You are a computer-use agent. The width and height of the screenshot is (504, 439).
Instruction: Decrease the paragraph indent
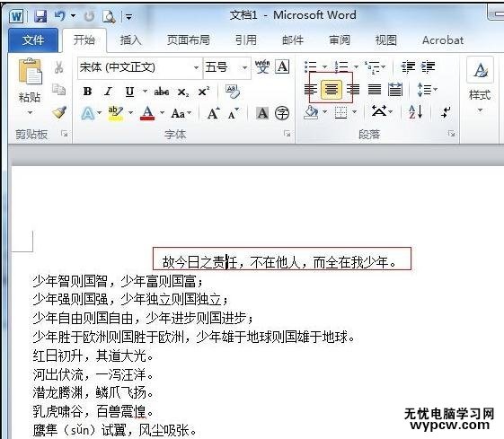pos(408,66)
